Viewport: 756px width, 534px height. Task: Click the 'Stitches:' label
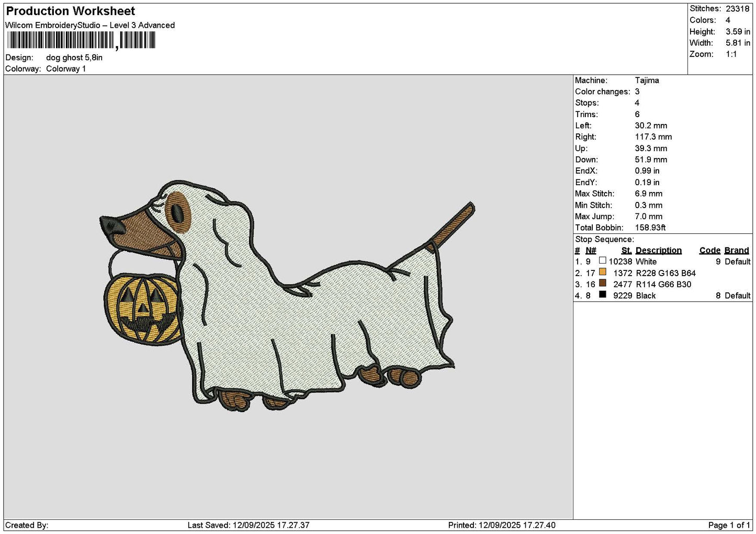[x=705, y=8]
